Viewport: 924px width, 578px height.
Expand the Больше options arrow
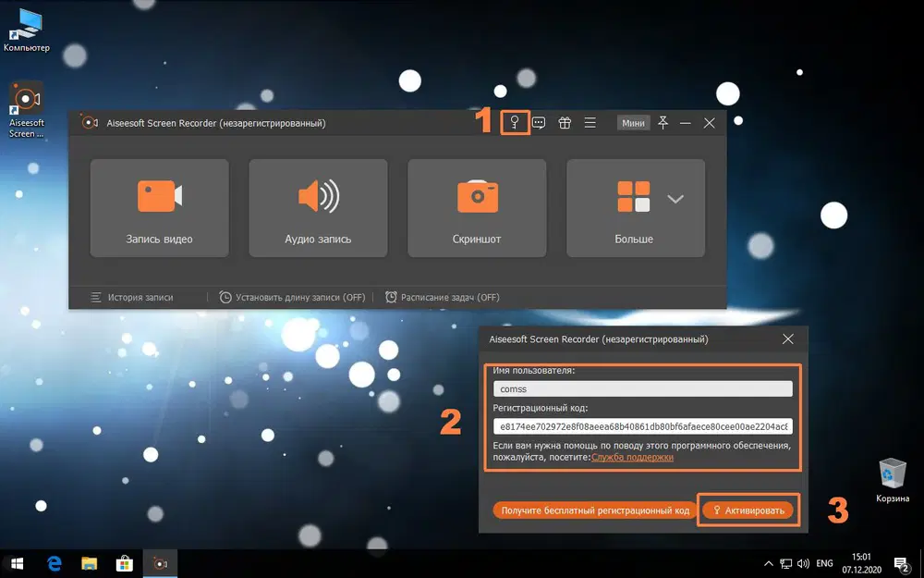[675, 197]
